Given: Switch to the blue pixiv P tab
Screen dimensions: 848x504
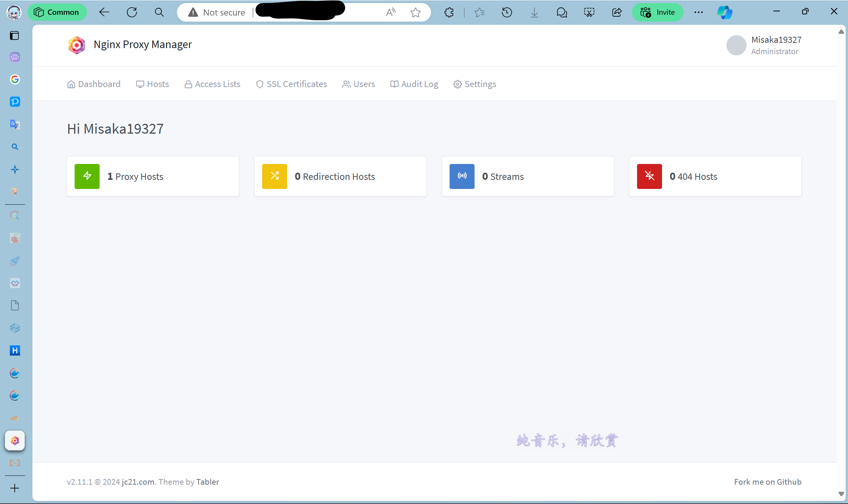Looking at the screenshot, I should (15, 102).
